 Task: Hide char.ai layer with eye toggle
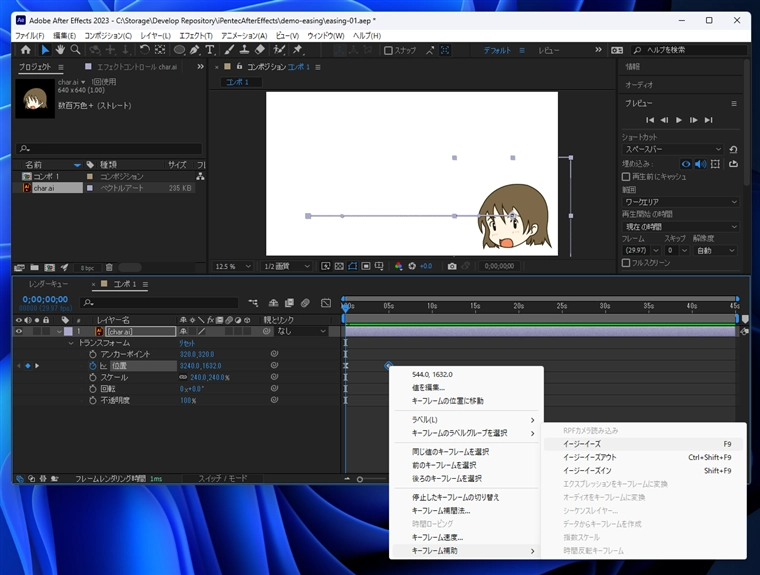tap(19, 332)
